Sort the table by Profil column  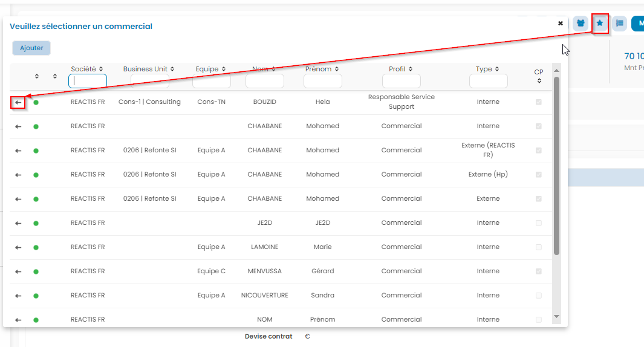point(401,69)
